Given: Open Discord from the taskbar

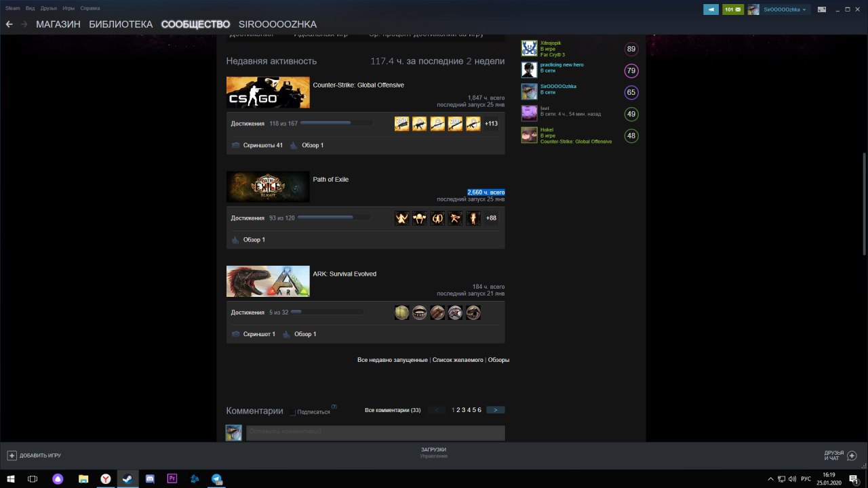Looking at the screenshot, I should coord(150,479).
